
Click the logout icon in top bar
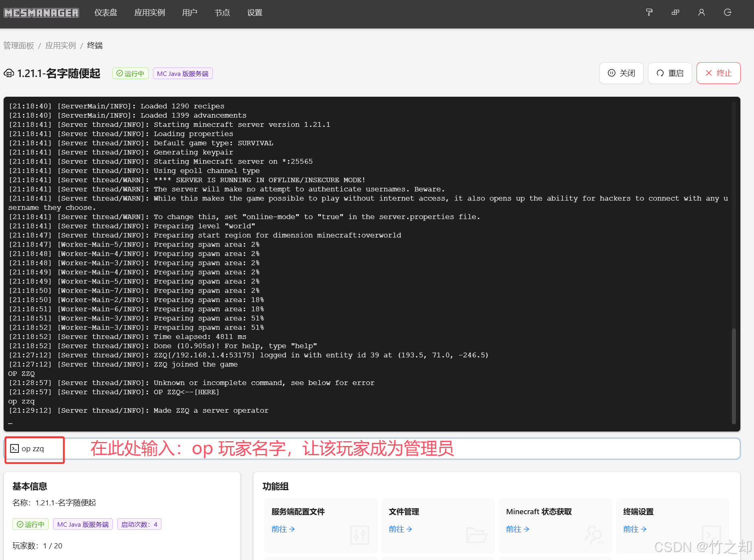(x=728, y=12)
